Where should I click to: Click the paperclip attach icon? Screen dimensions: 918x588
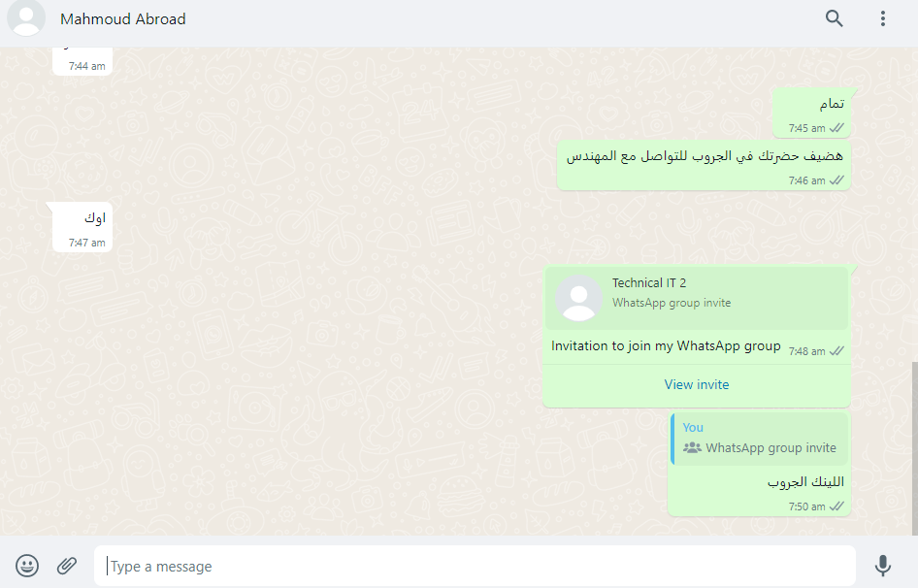tap(67, 566)
